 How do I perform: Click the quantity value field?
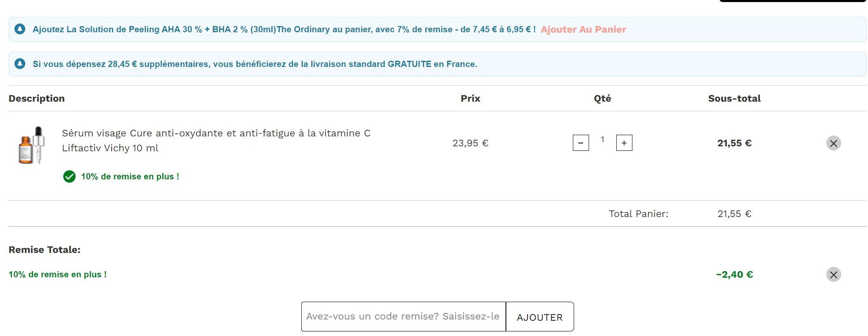603,140
